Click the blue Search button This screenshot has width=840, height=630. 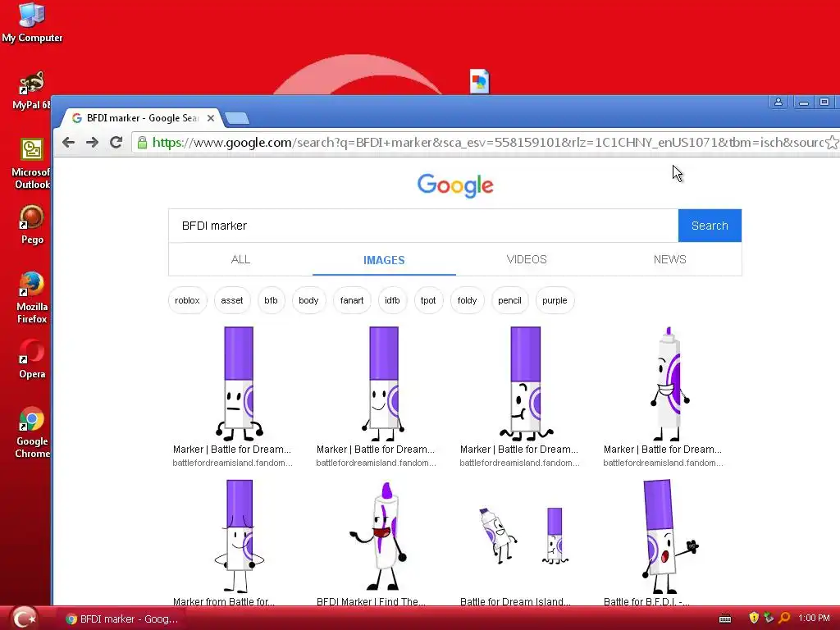710,226
